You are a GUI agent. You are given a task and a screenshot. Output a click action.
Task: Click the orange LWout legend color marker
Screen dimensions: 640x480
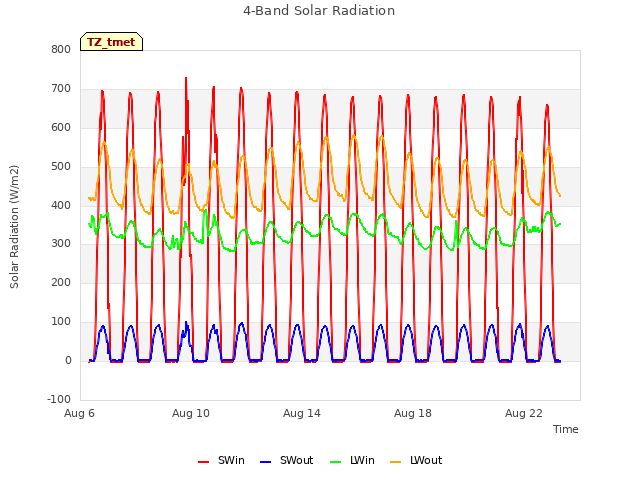[x=396, y=462]
